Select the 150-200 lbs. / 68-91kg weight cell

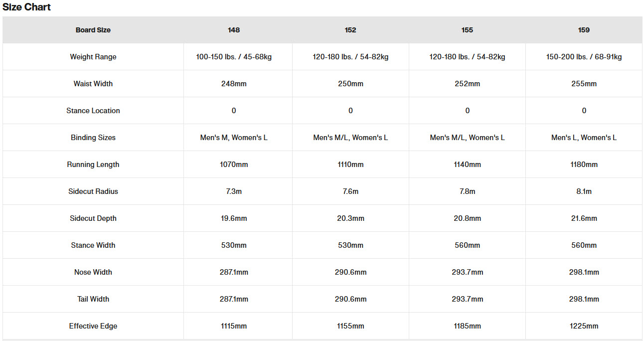pyautogui.click(x=584, y=57)
